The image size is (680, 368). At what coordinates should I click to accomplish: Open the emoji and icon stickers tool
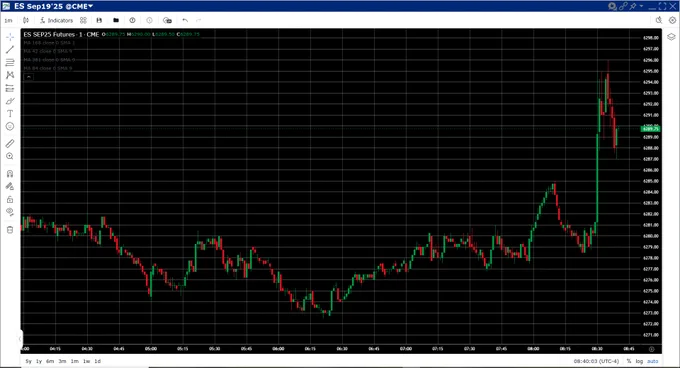point(10,127)
